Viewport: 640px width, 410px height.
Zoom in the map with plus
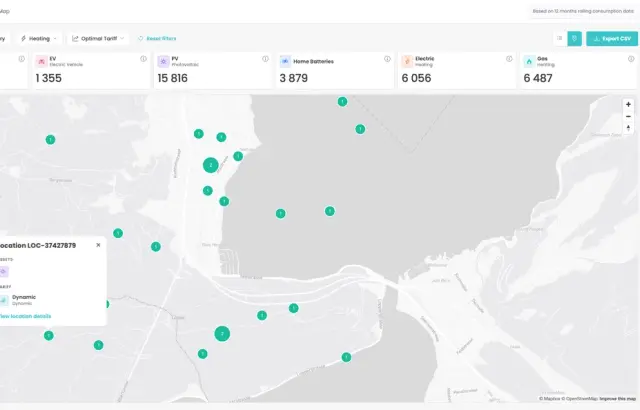pyautogui.click(x=628, y=104)
